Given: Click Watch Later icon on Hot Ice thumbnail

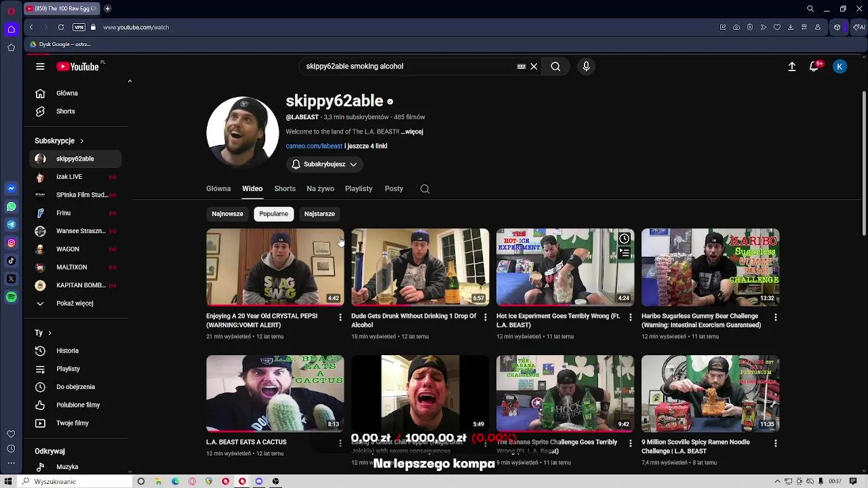Looking at the screenshot, I should [x=624, y=239].
